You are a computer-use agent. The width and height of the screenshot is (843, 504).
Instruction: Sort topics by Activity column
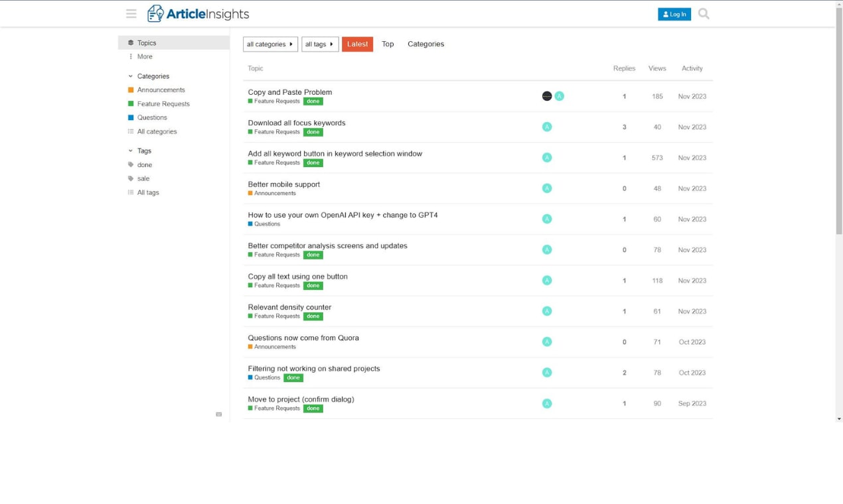tap(692, 68)
